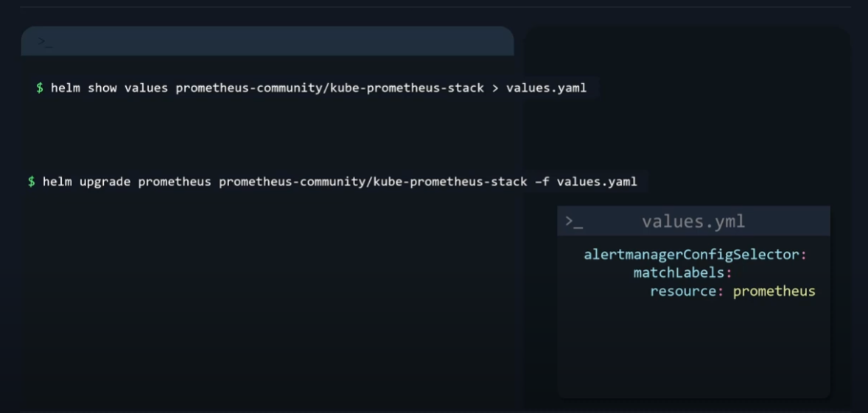Viewport: 868px width, 413px height.
Task: Select the chart name in the helm upgrade command
Action: [x=373, y=182]
